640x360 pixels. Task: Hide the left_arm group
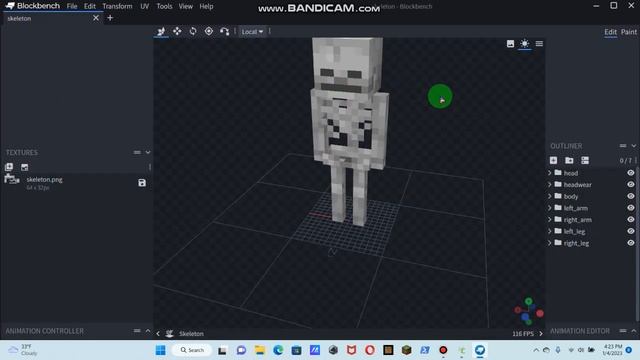pos(631,208)
